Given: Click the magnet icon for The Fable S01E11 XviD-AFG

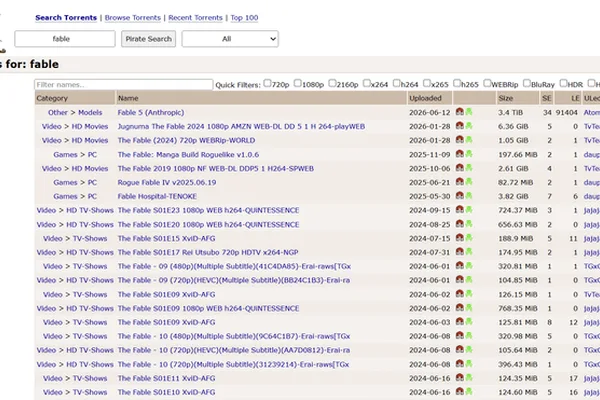Looking at the screenshot, I should coord(460,378).
